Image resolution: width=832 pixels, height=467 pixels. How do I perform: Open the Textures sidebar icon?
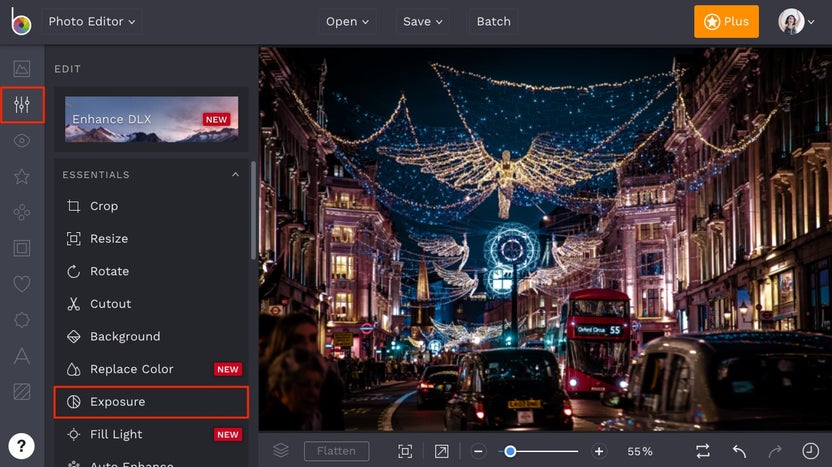pyautogui.click(x=22, y=392)
